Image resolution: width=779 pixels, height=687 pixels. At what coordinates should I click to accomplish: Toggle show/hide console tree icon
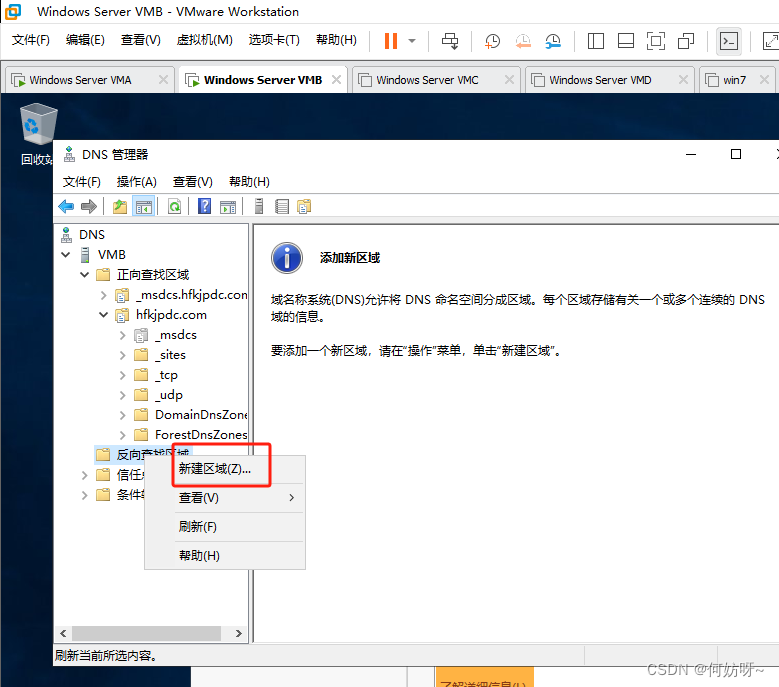tap(144, 206)
